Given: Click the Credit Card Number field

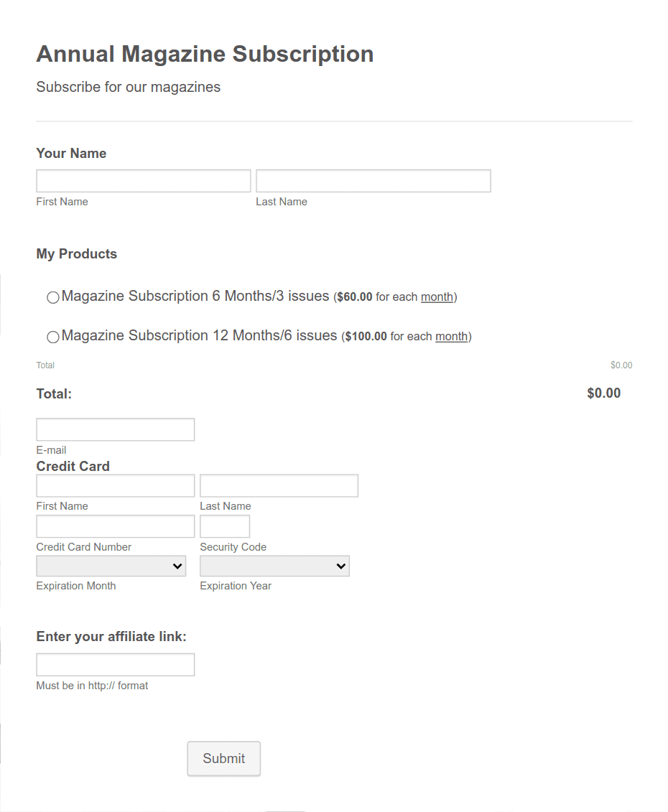Looking at the screenshot, I should click(115, 526).
